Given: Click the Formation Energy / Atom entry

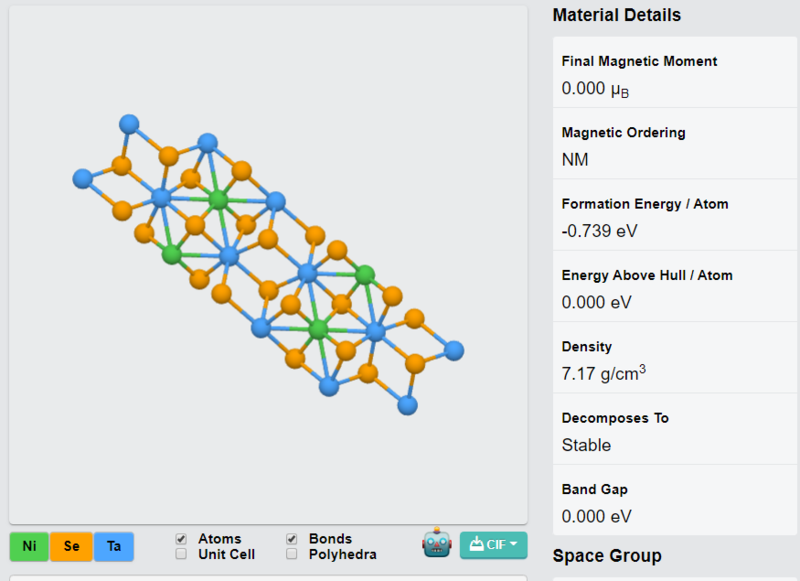Looking at the screenshot, I should point(675,215).
